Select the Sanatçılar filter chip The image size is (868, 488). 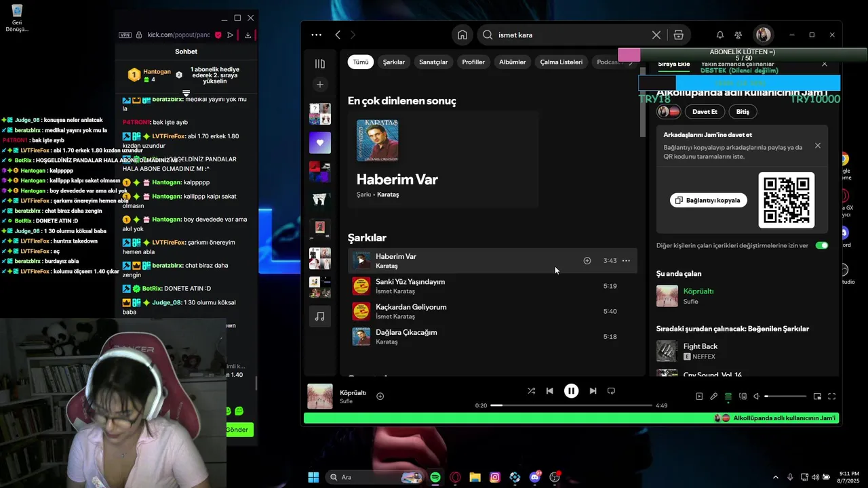pyautogui.click(x=433, y=62)
